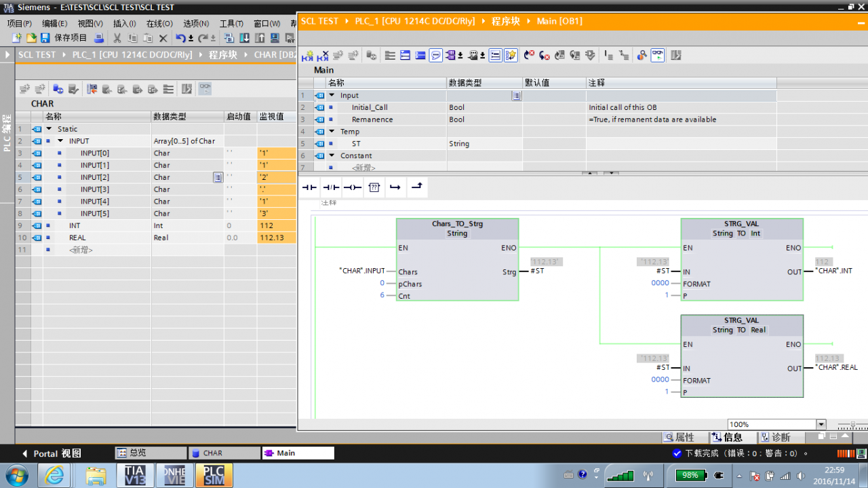868x488 pixels.
Task: Insert an output coil instruction
Action: click(353, 187)
